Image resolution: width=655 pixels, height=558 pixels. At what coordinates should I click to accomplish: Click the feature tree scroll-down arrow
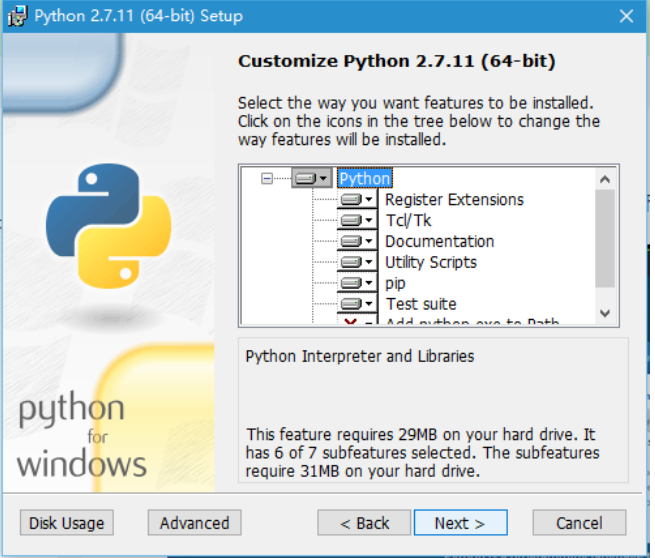tap(605, 313)
